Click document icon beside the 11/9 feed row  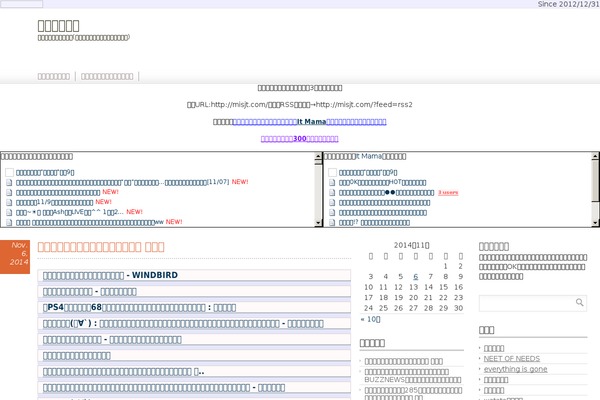coord(9,202)
